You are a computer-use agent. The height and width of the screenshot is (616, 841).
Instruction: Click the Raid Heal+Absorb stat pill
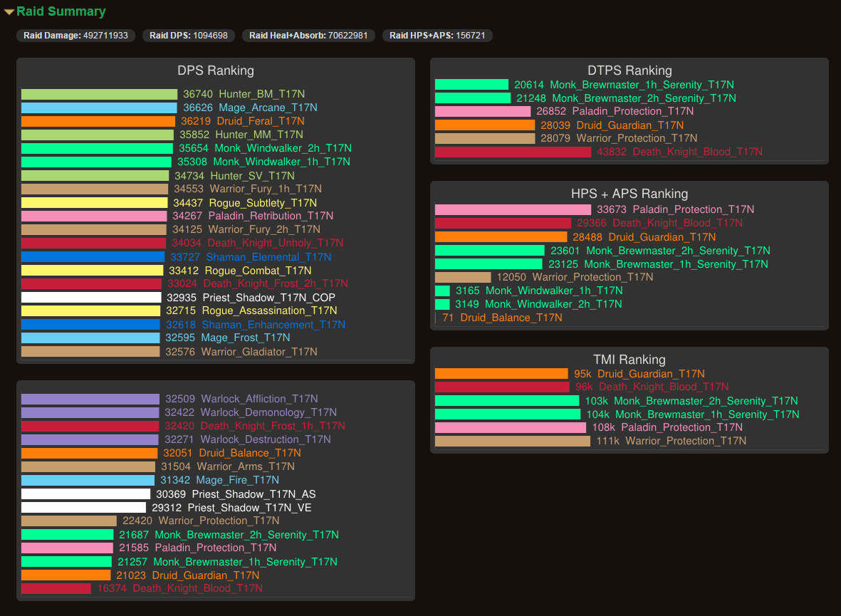point(308,36)
